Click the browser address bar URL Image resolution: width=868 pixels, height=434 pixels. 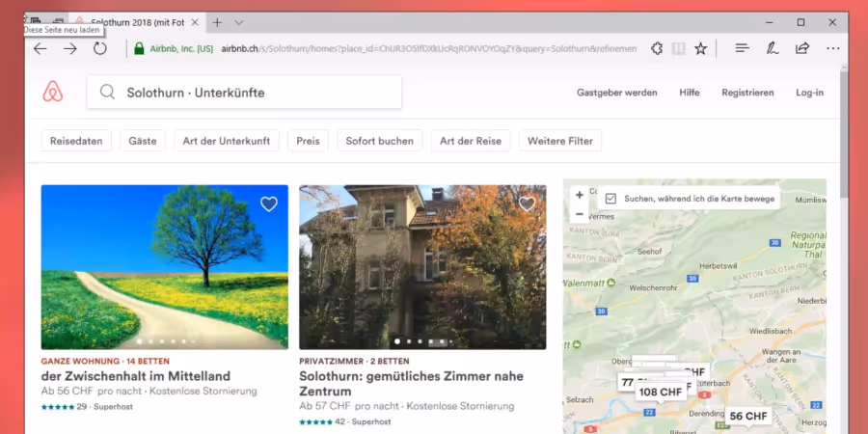pos(429,49)
